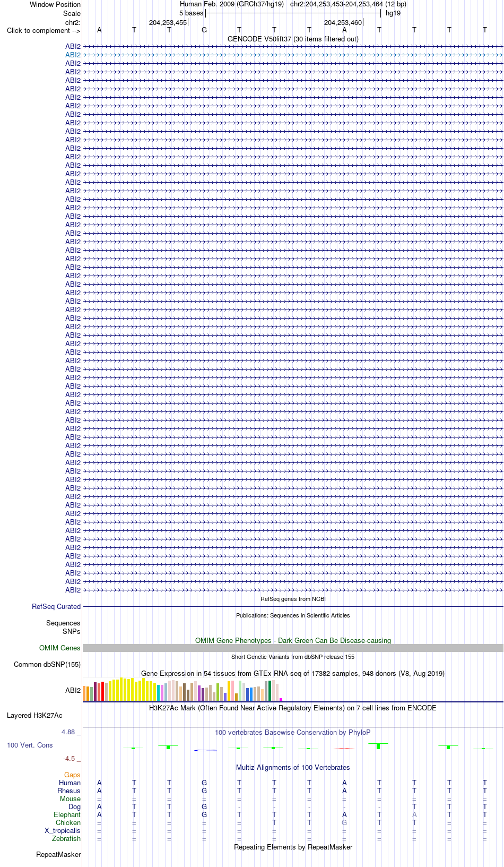Open 'GENCODE V50lift37 (30 items filtered out)' track title
Image resolution: width=504 pixels, height=867 pixels.
293,39
